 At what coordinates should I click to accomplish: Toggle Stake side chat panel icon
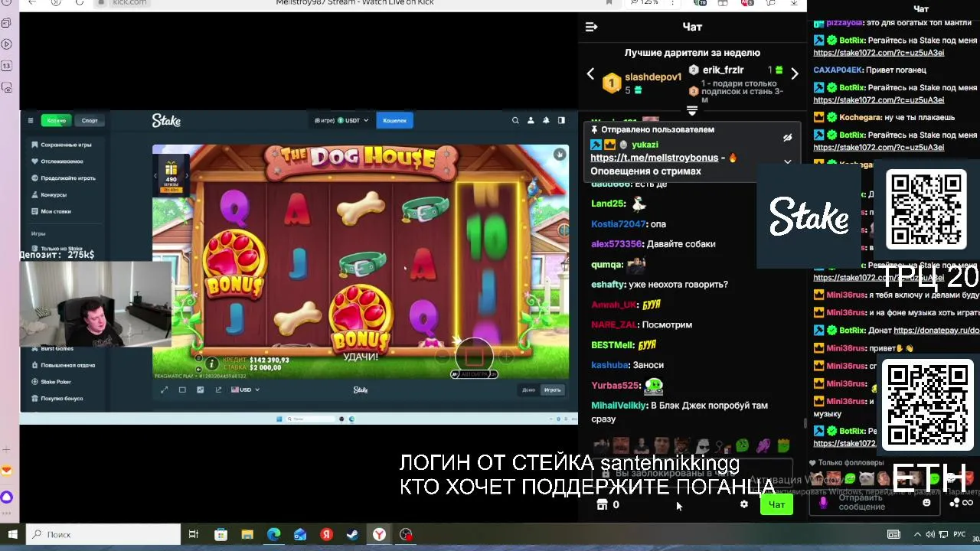[561, 120]
